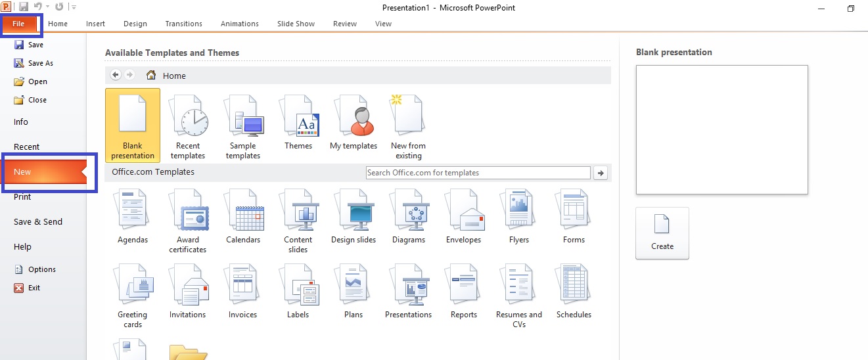Click the Create button
868x360 pixels.
pyautogui.click(x=662, y=233)
